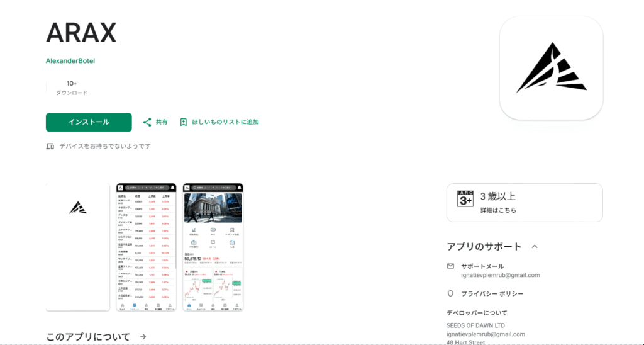Click the email under SEEDS OF DAWN LTD
This screenshot has width=644, height=345.
[486, 334]
